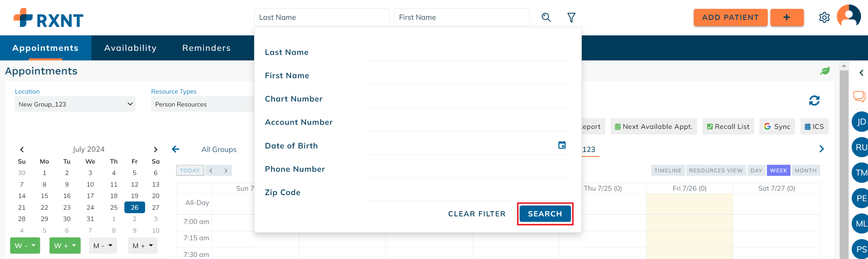The width and height of the screenshot is (868, 259).
Task: Open the chat messages icon in sidebar
Action: [x=859, y=96]
